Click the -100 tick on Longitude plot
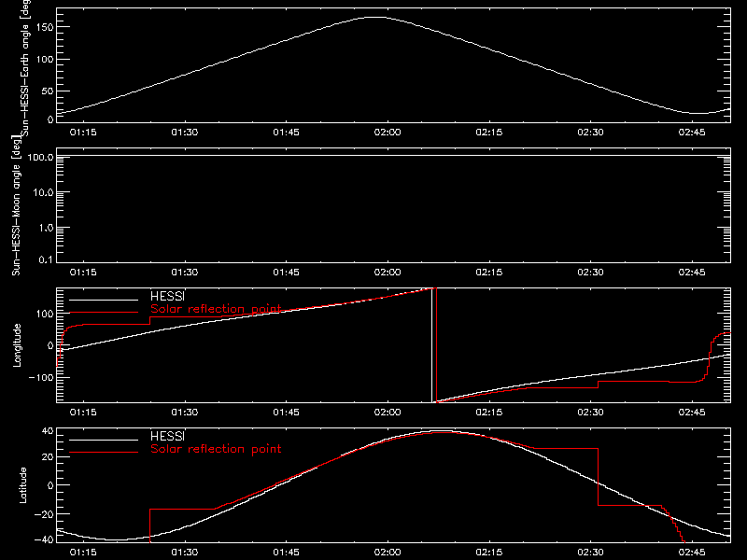This screenshot has height=560, width=747. pos(41,377)
